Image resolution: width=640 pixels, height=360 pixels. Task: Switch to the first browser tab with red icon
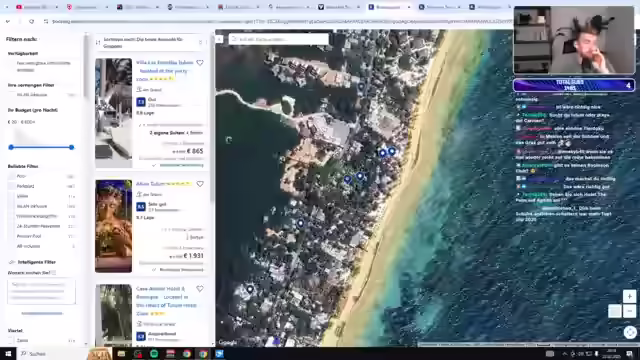point(36,7)
